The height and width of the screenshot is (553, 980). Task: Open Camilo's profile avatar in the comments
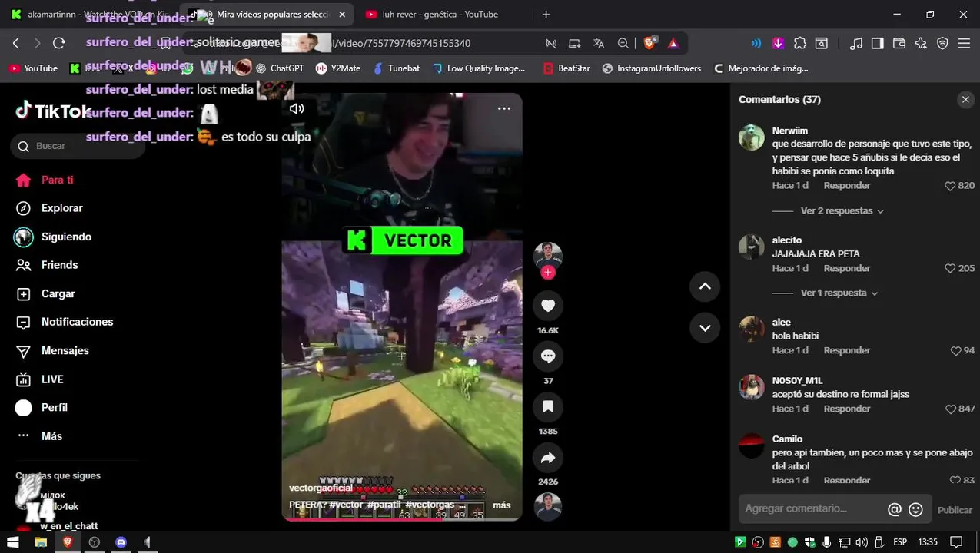[752, 446]
